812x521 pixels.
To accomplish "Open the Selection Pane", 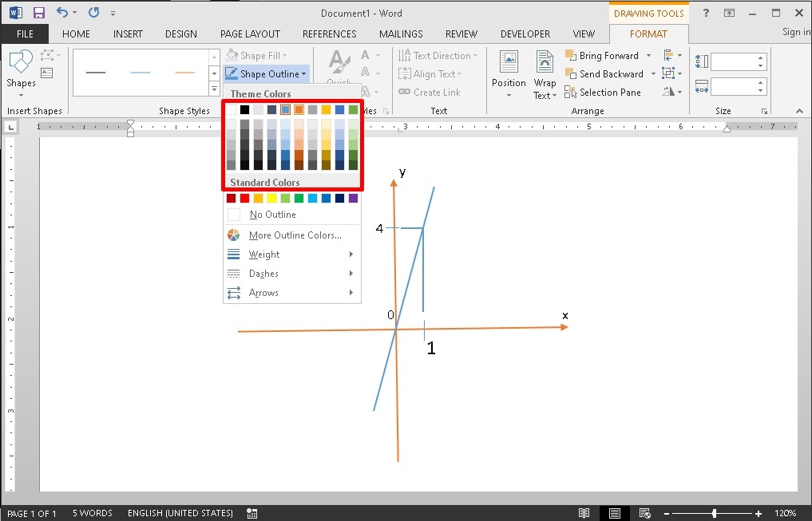I will click(x=603, y=92).
